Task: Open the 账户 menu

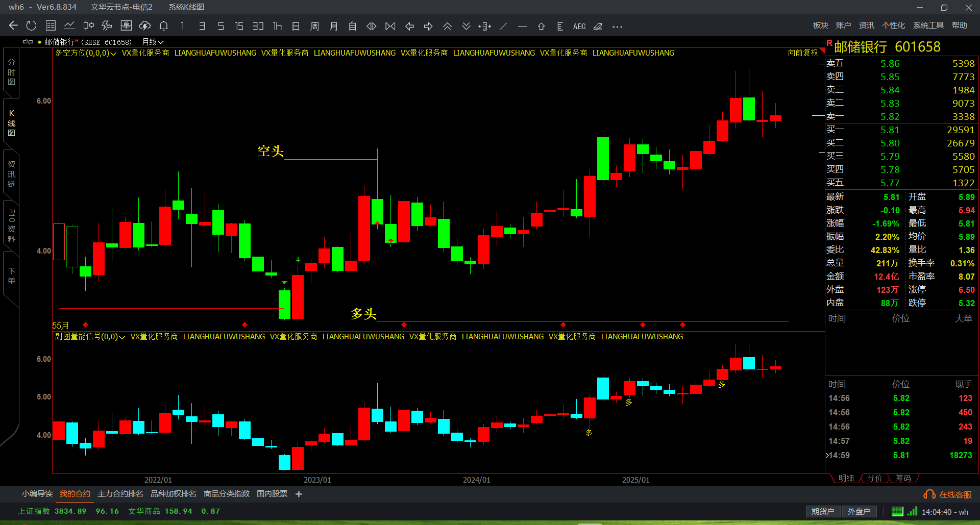Action: [843, 26]
